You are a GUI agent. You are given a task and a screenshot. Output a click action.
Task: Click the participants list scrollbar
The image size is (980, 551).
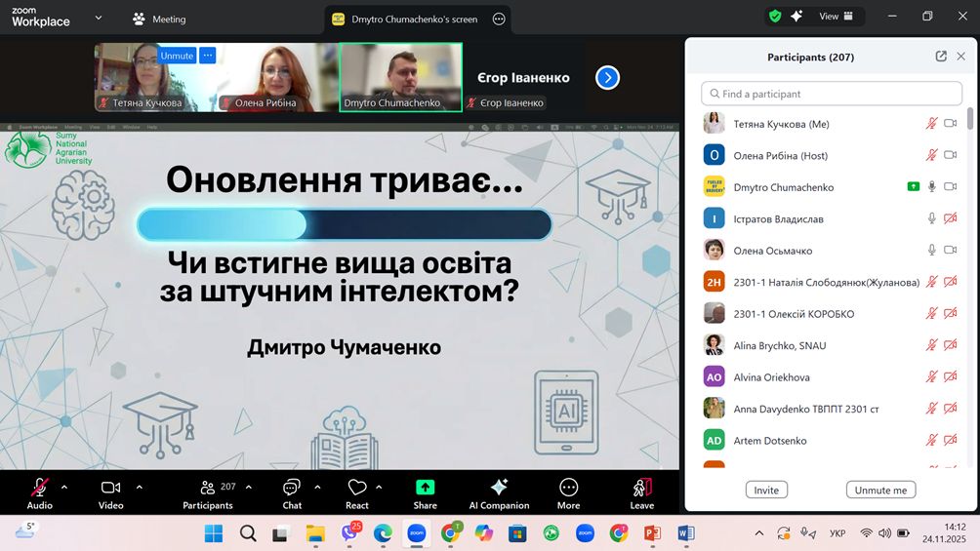click(969, 118)
